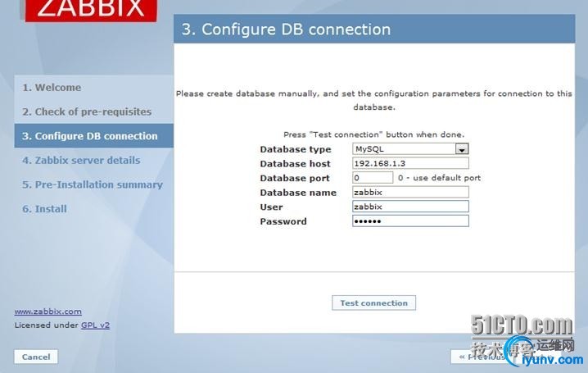Click the Password label text
The height and width of the screenshot is (373, 588).
click(283, 221)
